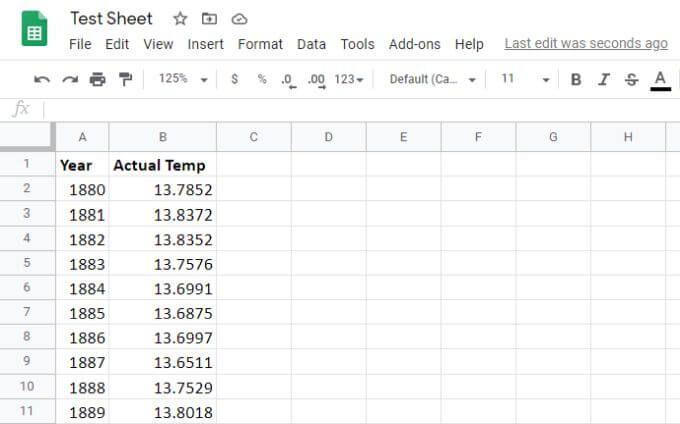Open the Default font family dropdown
Screen dimensions: 680x424
(432, 79)
